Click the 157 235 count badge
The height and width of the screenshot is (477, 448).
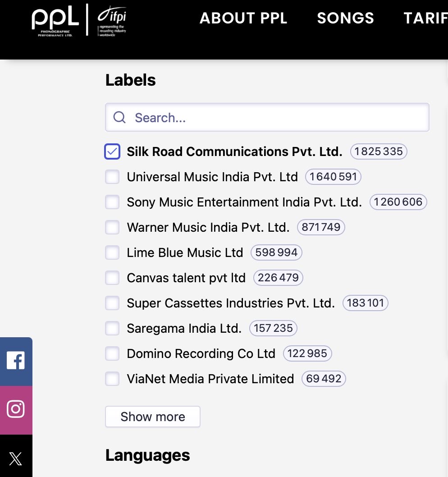pos(273,328)
